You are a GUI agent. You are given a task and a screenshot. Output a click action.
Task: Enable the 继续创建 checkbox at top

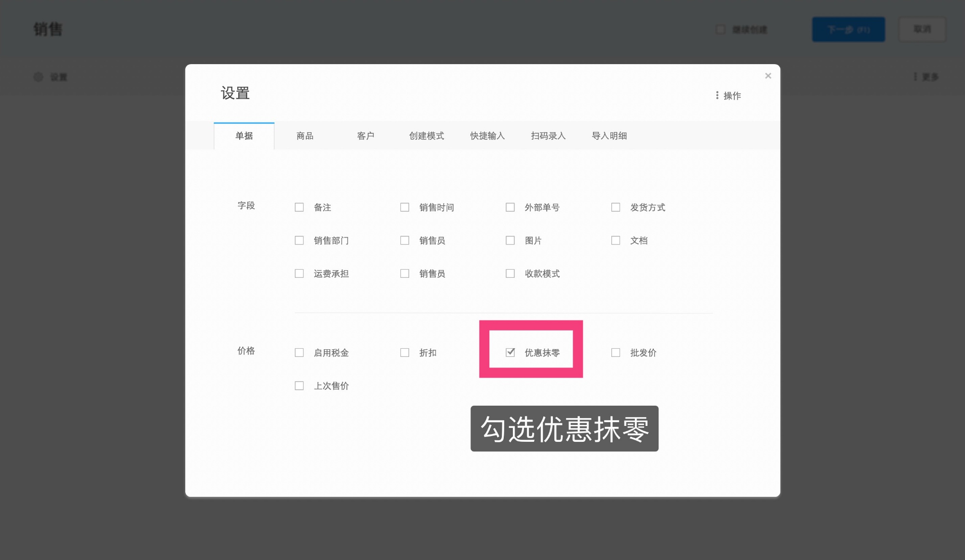click(x=720, y=29)
